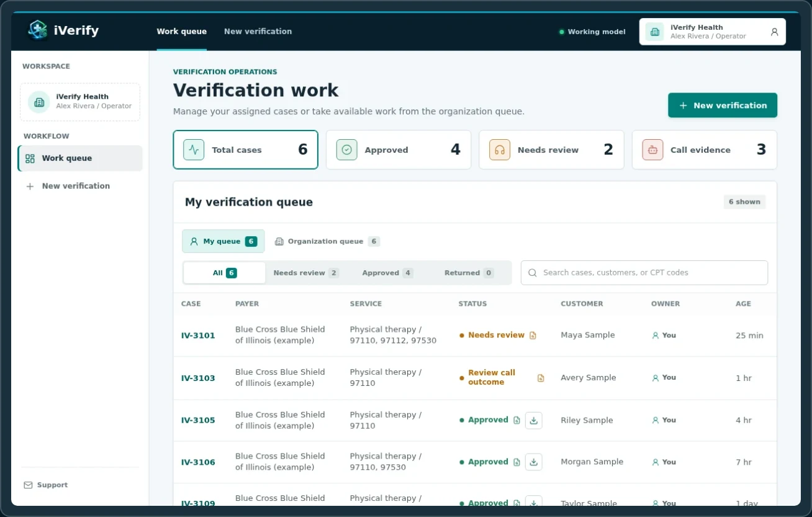Click the plus icon beside sidebar New verification
This screenshot has width=812, height=517.
point(30,186)
